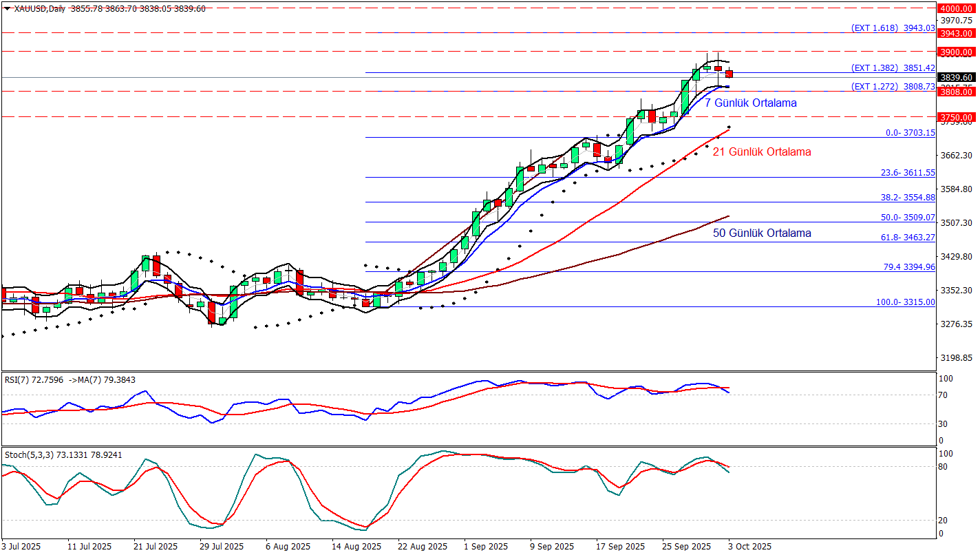Click the last red candlestick on 3 Oct
Screen dimensions: 980x555
tap(729, 74)
